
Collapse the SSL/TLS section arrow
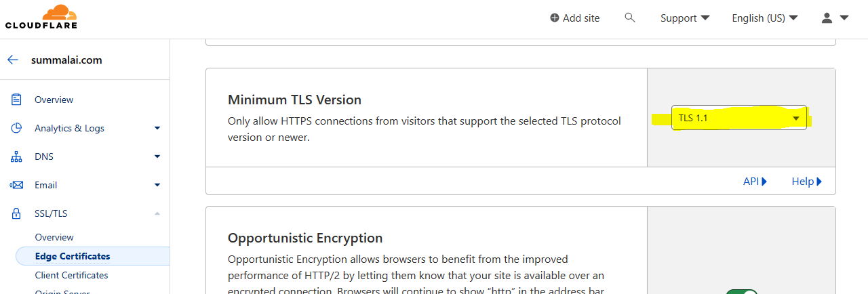pyautogui.click(x=157, y=213)
